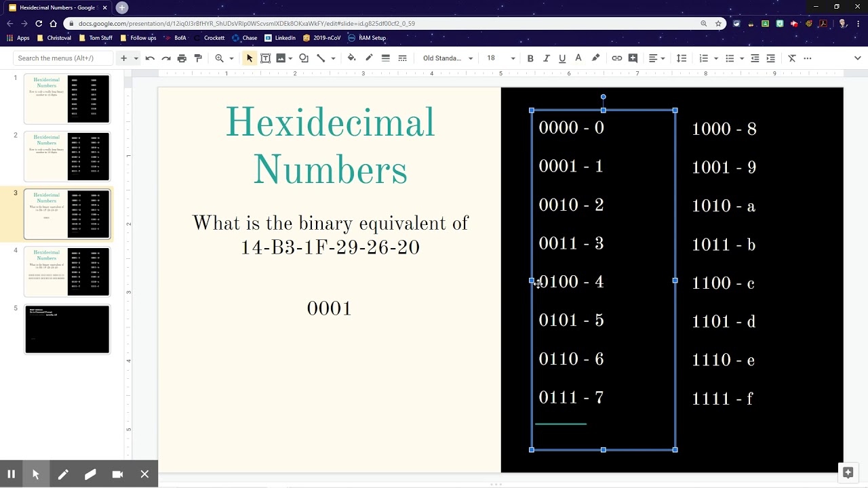Select the Paint format tool
This screenshot has height=488, width=868.
pos(198,58)
